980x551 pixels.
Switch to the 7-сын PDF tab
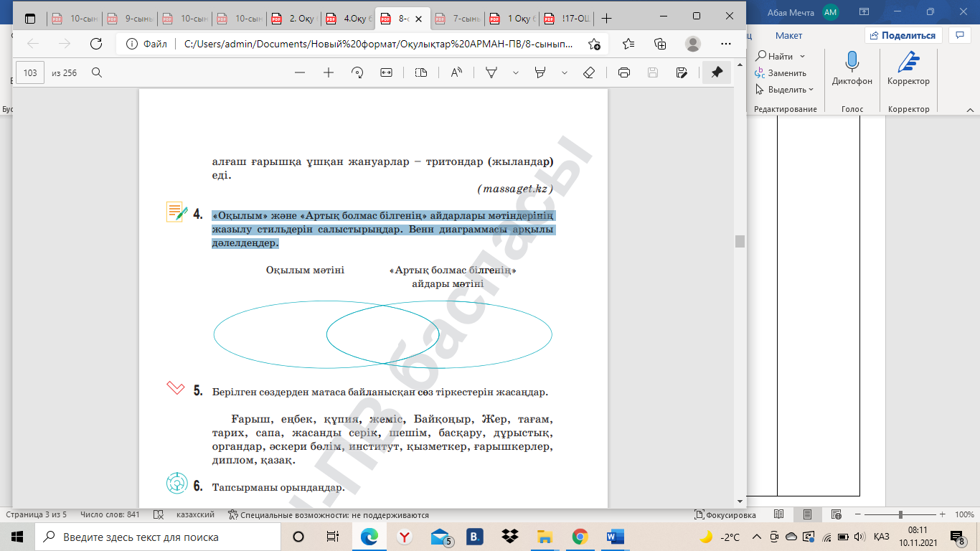pyautogui.click(x=459, y=19)
